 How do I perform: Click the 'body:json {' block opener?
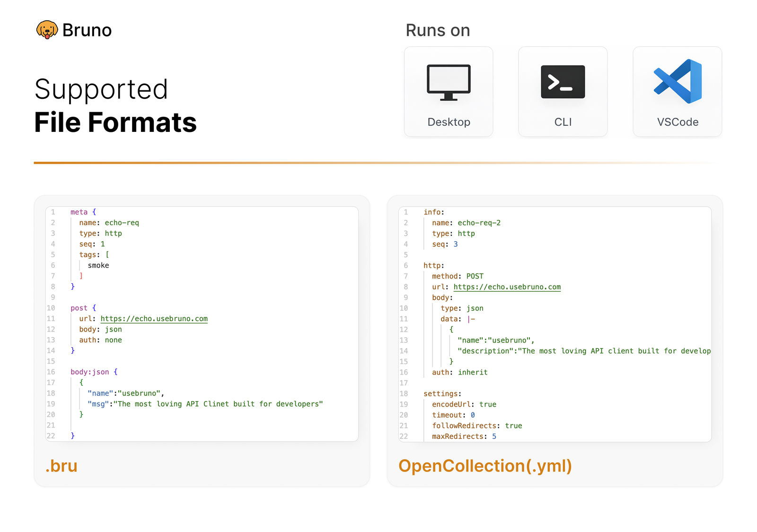click(94, 372)
